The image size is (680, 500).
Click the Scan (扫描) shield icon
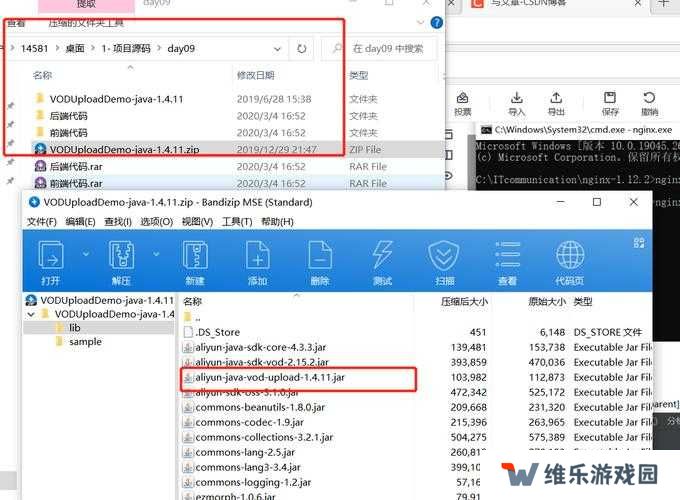444,262
